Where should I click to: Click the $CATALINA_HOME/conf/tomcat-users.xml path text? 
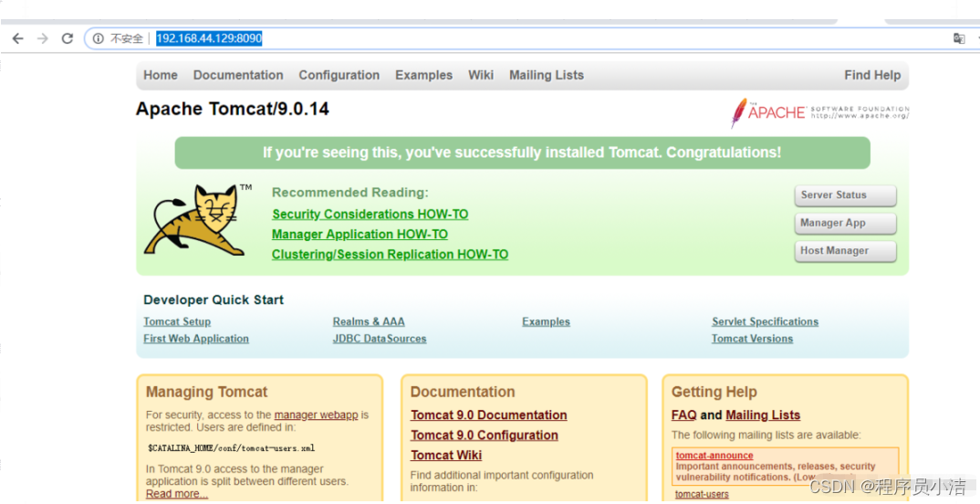(x=231, y=448)
